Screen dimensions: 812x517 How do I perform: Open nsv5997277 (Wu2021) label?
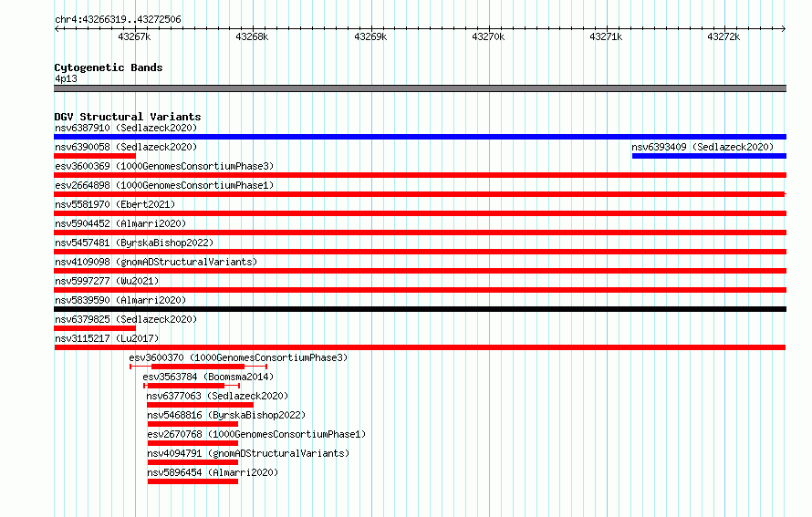pyautogui.click(x=107, y=281)
